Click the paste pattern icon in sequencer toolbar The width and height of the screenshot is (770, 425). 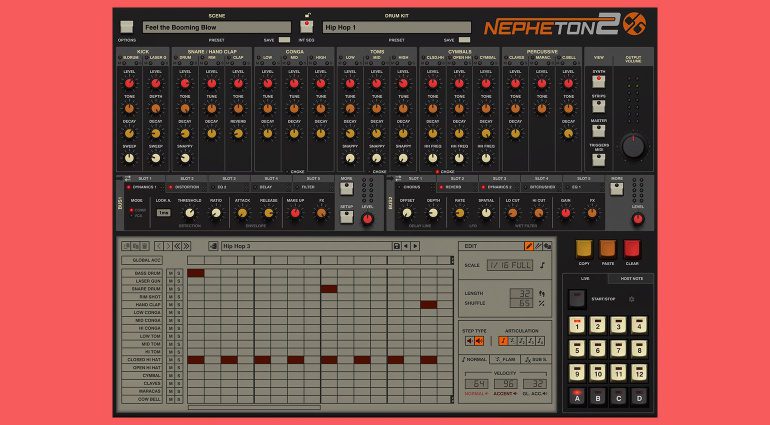(136, 246)
